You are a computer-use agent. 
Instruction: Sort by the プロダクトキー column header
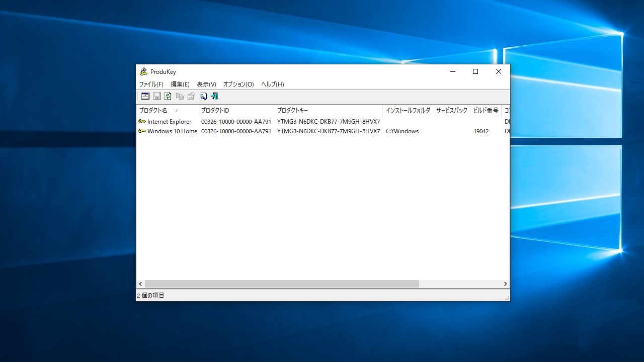pos(329,111)
